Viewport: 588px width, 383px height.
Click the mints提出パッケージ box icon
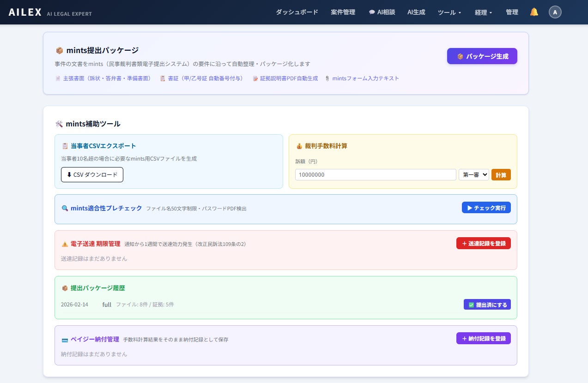click(59, 50)
